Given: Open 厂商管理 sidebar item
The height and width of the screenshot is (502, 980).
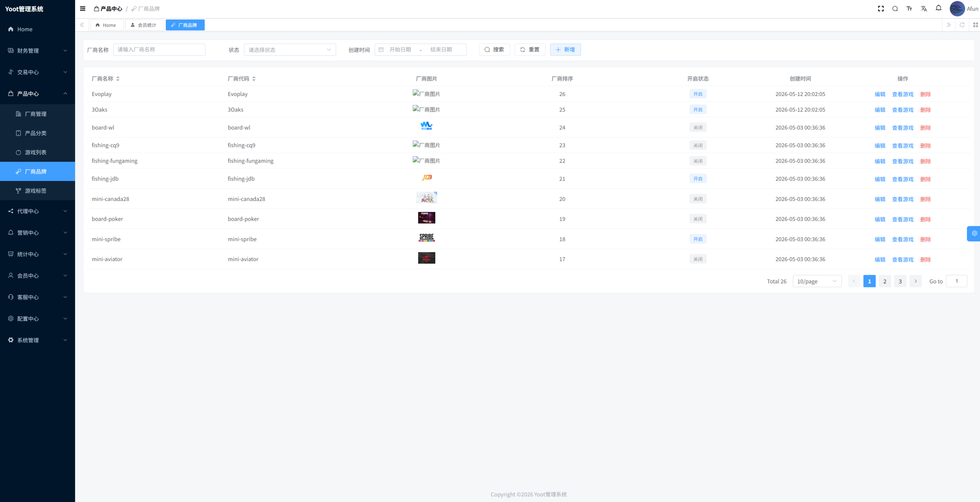Looking at the screenshot, I should coord(38,114).
